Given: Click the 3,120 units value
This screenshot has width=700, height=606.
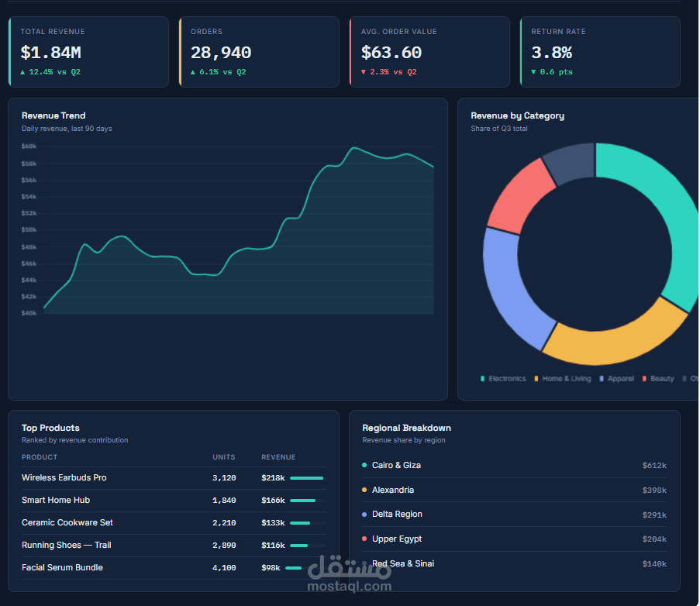Looking at the screenshot, I should [224, 478].
